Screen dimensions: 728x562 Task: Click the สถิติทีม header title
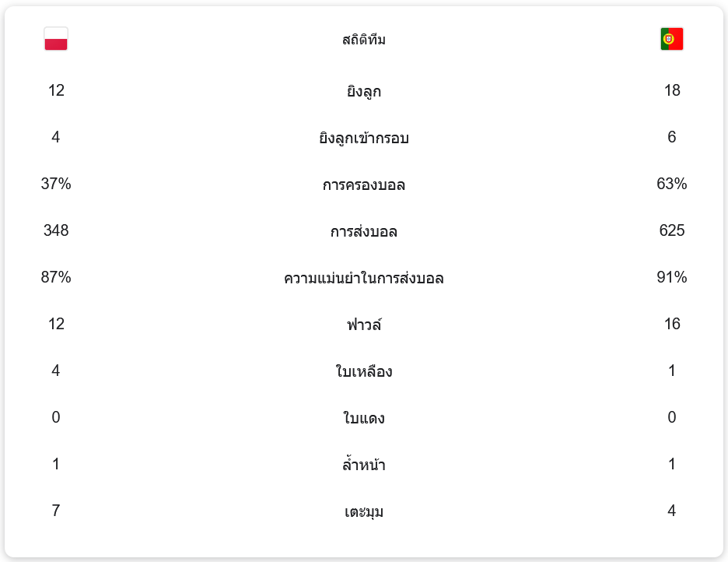tap(364, 40)
